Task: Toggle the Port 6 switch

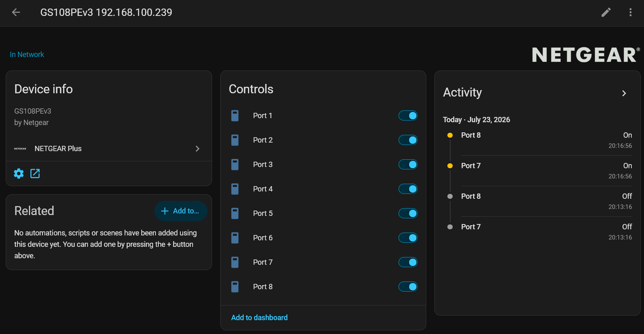Action: click(408, 238)
